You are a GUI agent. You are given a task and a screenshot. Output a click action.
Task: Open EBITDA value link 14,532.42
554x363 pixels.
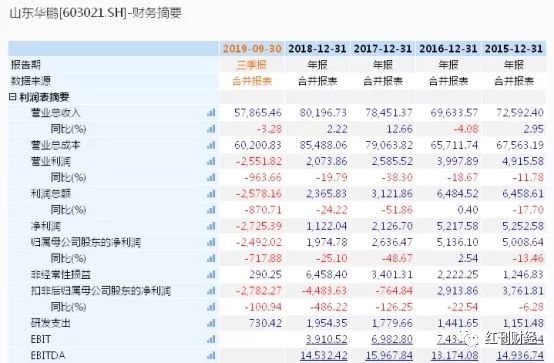324,356
